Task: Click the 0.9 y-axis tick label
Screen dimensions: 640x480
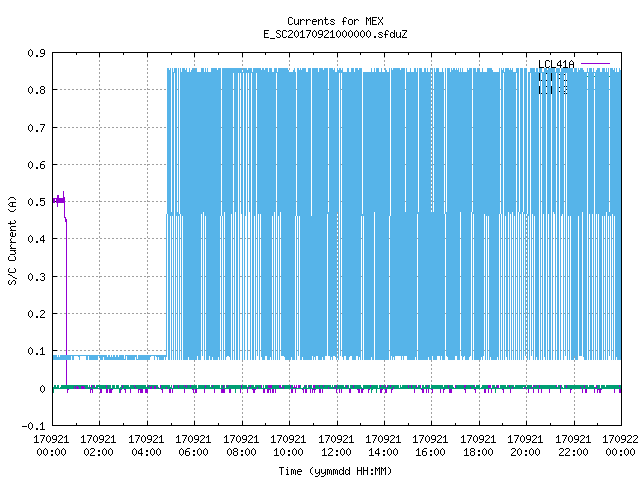Action: pos(36,53)
